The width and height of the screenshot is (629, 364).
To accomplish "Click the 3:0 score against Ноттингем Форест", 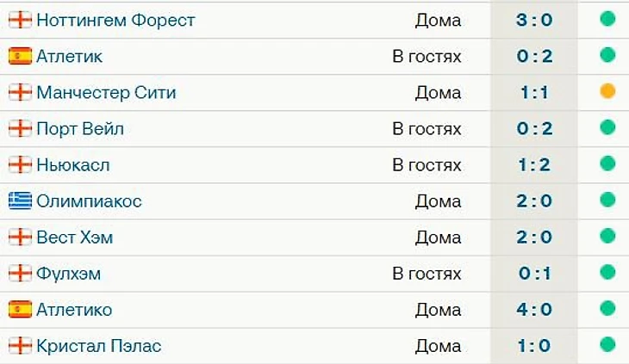I will pos(534,20).
